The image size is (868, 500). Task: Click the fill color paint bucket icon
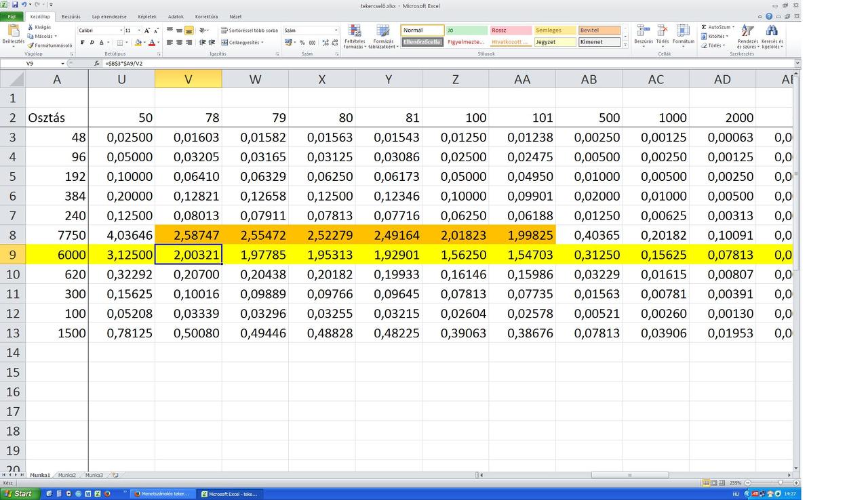[x=138, y=42]
